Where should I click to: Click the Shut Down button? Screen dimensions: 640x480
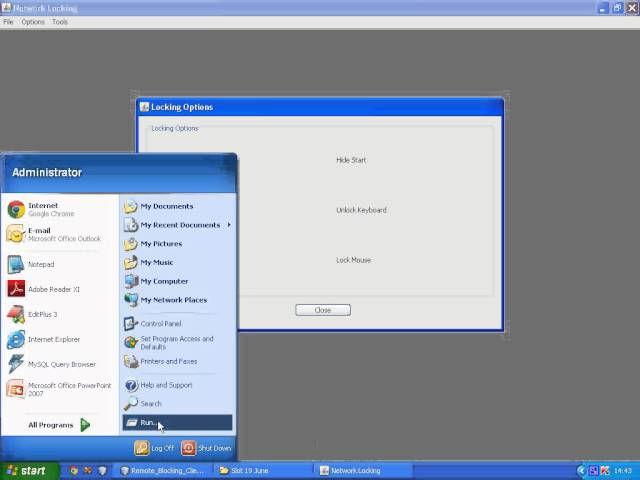[206, 448]
